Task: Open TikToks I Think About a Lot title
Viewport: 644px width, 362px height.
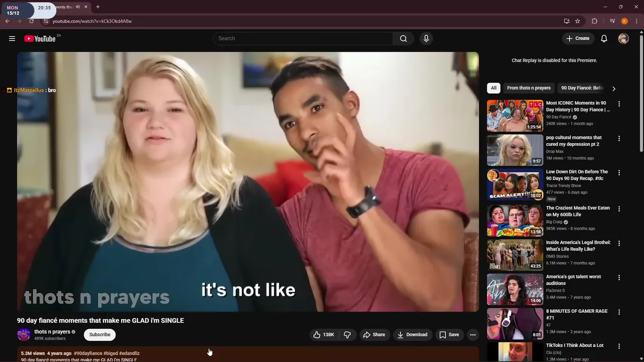Action: 575,345
